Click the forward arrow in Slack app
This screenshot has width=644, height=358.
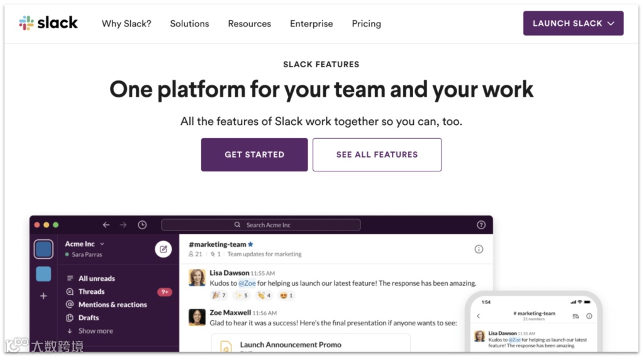(123, 225)
